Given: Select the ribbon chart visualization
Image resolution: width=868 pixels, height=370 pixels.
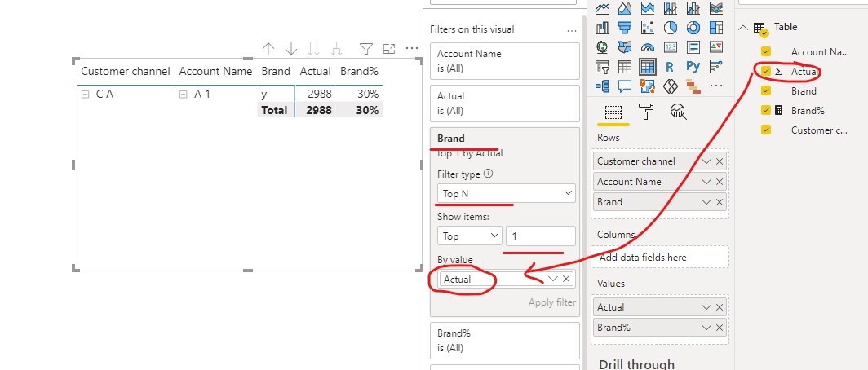Looking at the screenshot, I should coord(716,8).
